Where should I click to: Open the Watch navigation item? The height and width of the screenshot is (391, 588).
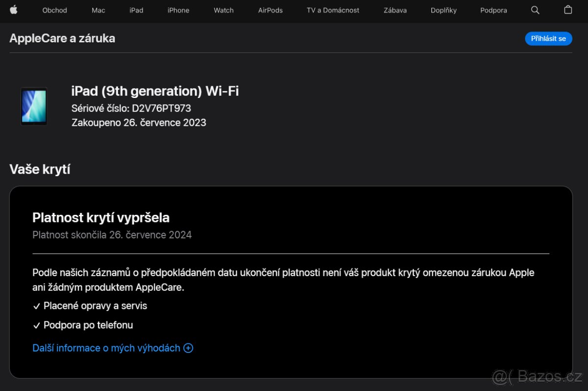point(223,10)
